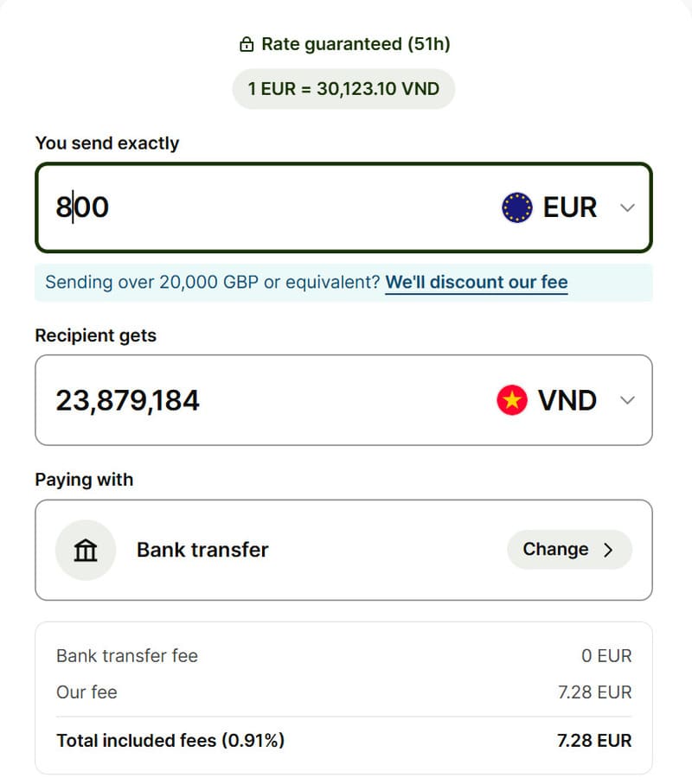Click the Our fee 7.28 EUR amount
The image size is (692, 784).
tap(595, 692)
